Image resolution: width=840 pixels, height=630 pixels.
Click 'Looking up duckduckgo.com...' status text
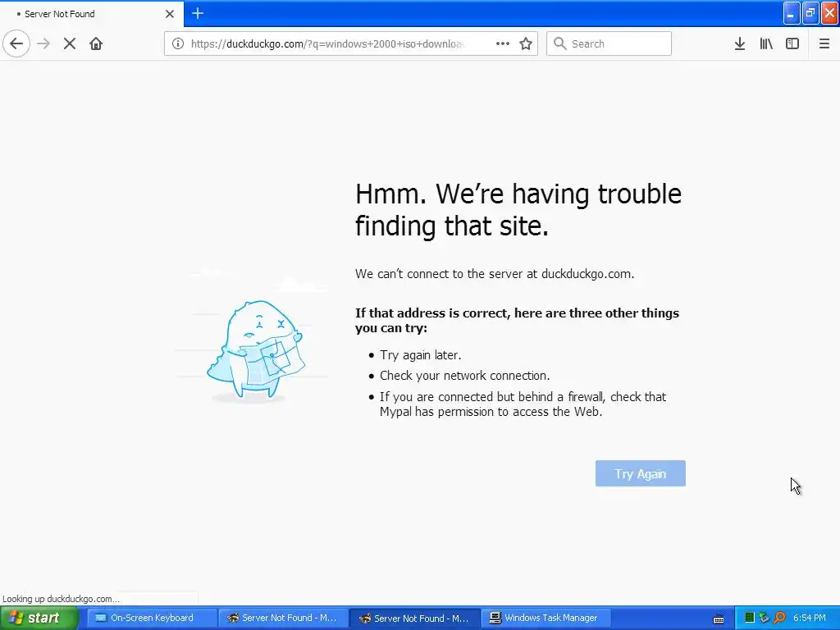[x=61, y=599]
